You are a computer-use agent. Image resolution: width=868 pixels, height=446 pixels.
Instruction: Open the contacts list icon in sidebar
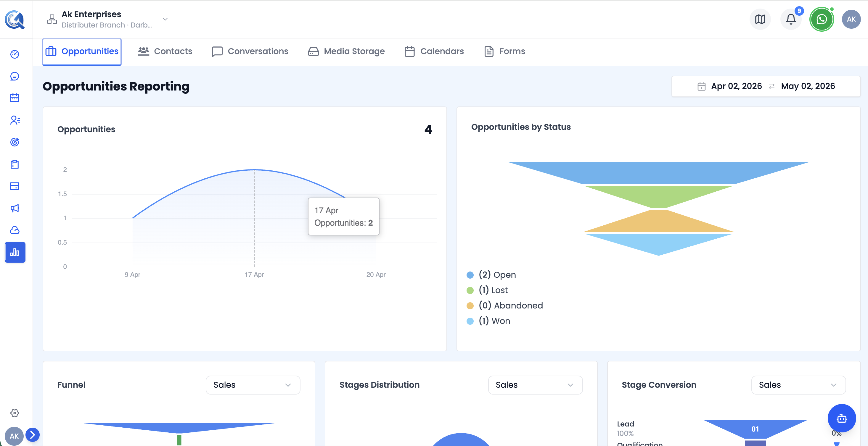pos(15,120)
